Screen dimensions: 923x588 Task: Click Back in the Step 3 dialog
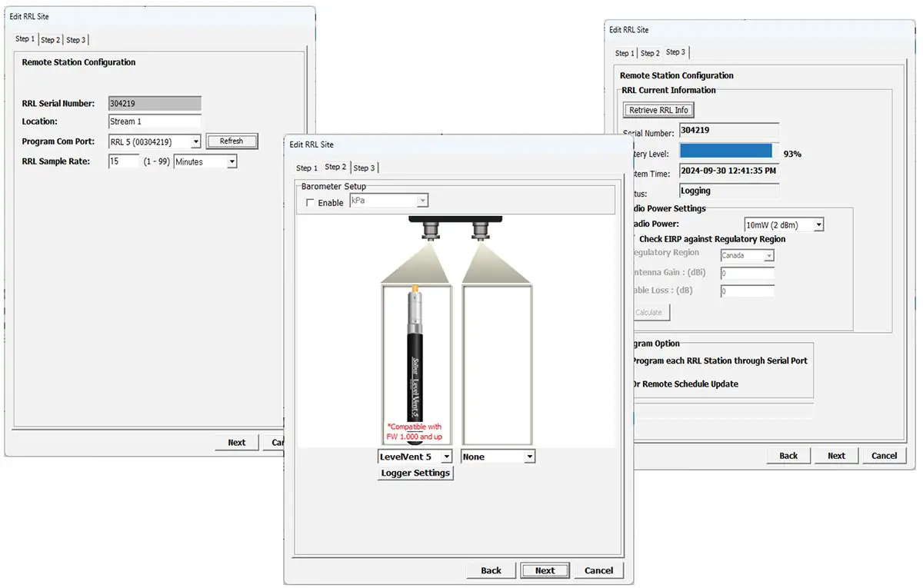point(788,456)
